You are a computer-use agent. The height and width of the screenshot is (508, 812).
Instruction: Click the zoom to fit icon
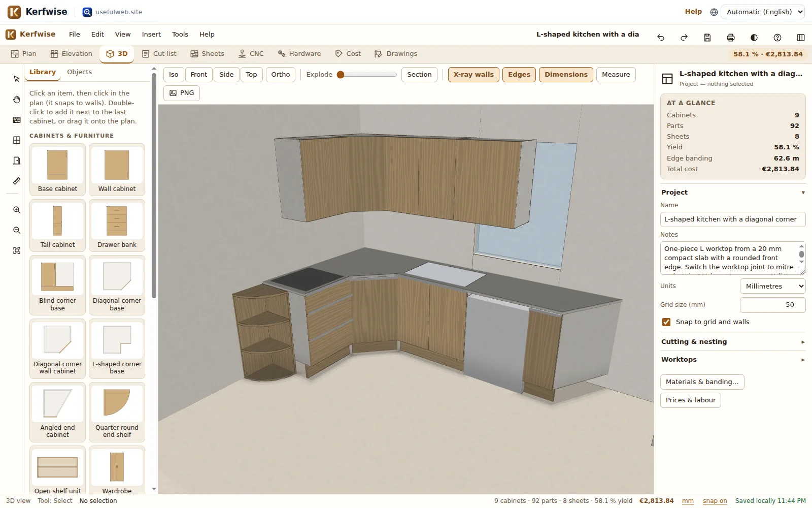[x=17, y=250]
